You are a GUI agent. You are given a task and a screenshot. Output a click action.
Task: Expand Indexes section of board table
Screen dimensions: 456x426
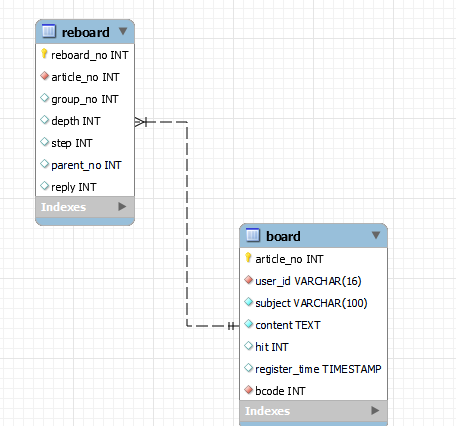[375, 410]
